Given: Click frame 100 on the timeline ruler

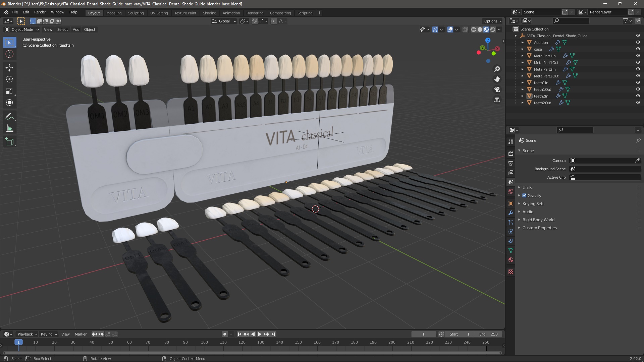Looking at the screenshot, I should click(204, 342).
